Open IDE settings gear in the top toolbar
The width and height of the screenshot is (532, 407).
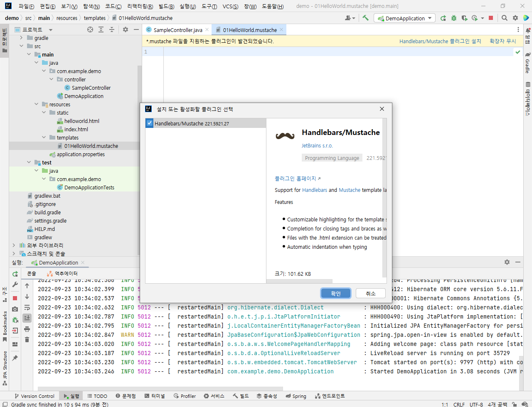click(515, 18)
